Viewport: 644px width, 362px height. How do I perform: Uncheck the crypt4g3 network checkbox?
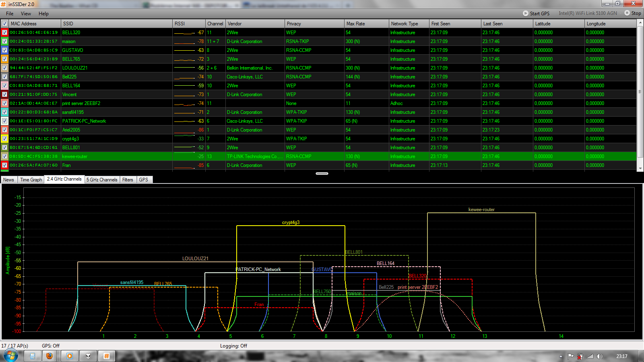pyautogui.click(x=4, y=139)
